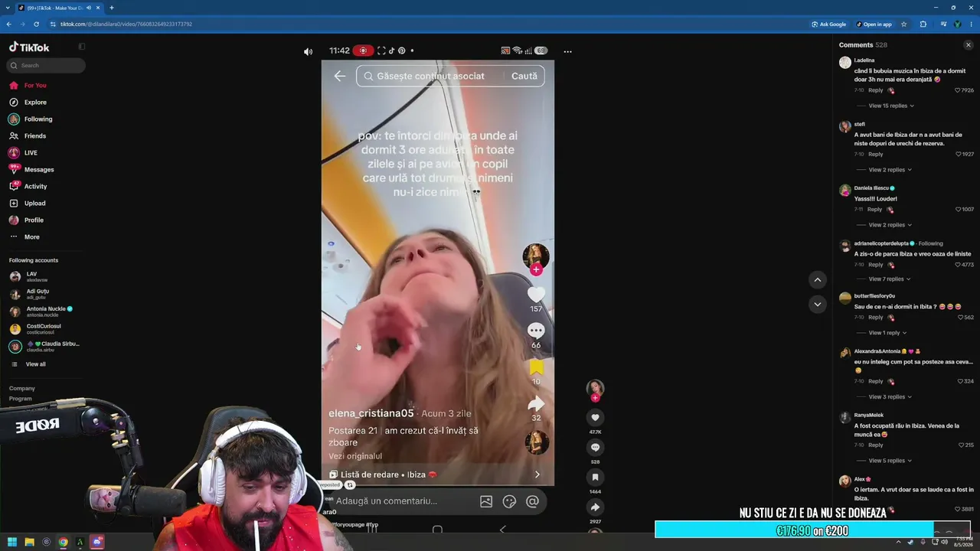Open the Chrome extensions menu
The image size is (980, 551).
click(x=923, y=24)
